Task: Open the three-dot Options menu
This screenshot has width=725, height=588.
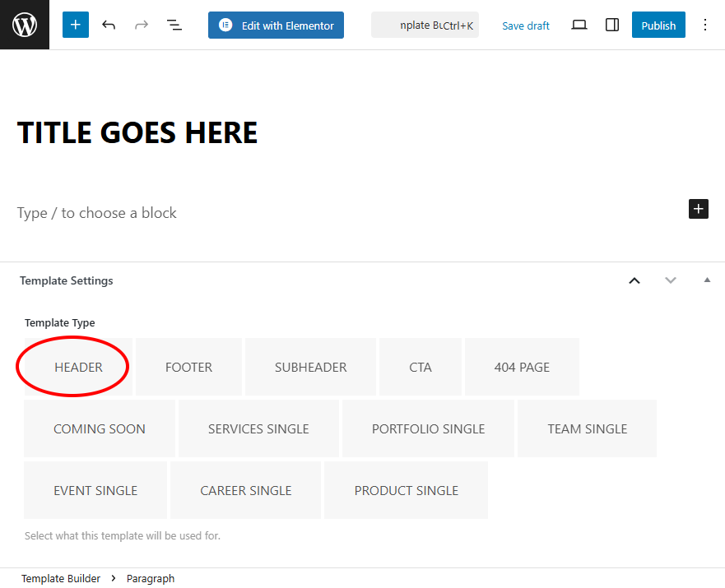Action: tap(704, 25)
